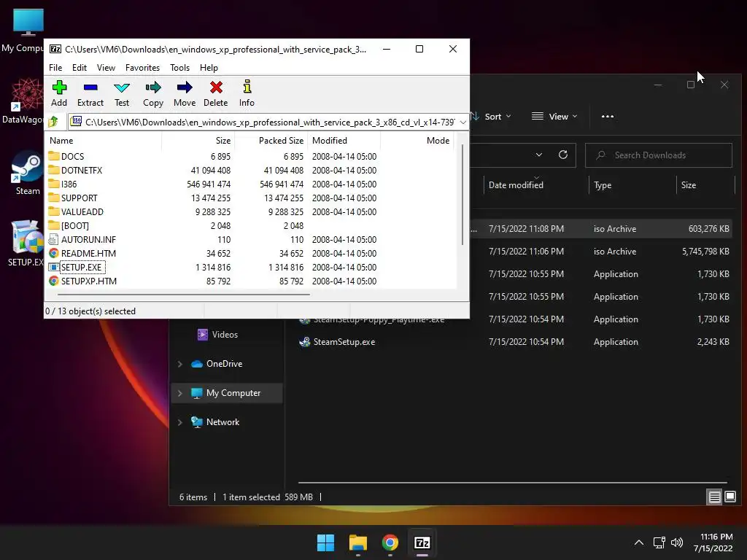
Task: Click the 7-Zip vertical scrollbar
Action: 462,195
